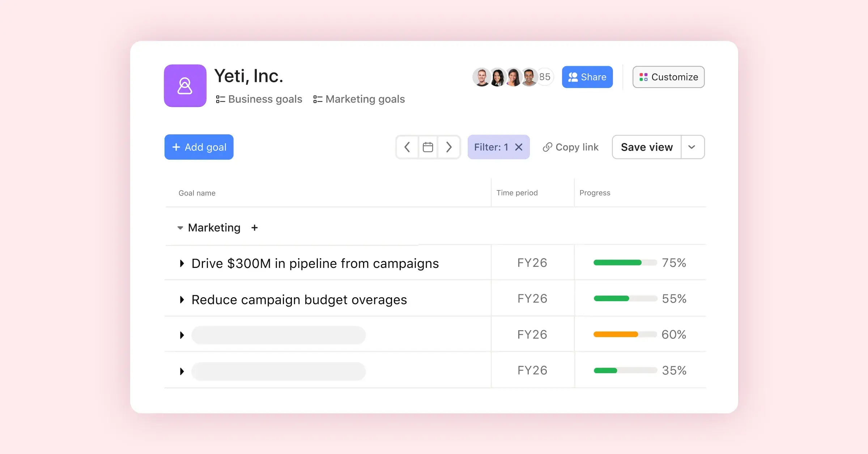Open the Save view dropdown arrow

(693, 147)
